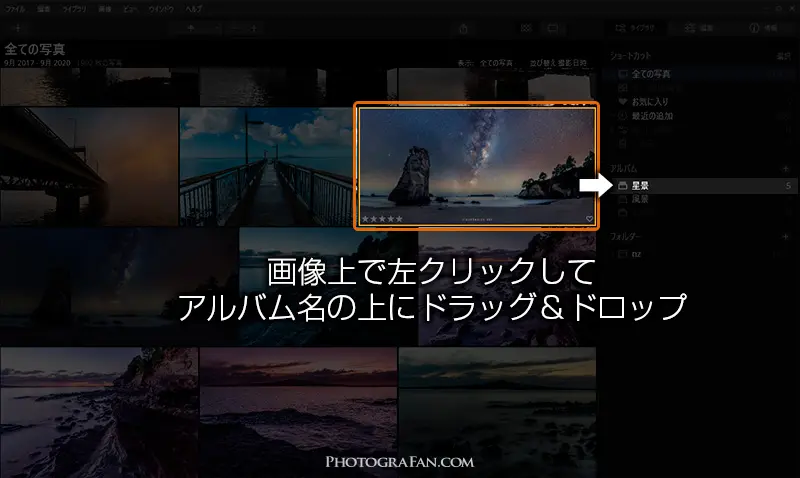
Task: Switch to the ライブラリ panel tab
Action: point(635,28)
